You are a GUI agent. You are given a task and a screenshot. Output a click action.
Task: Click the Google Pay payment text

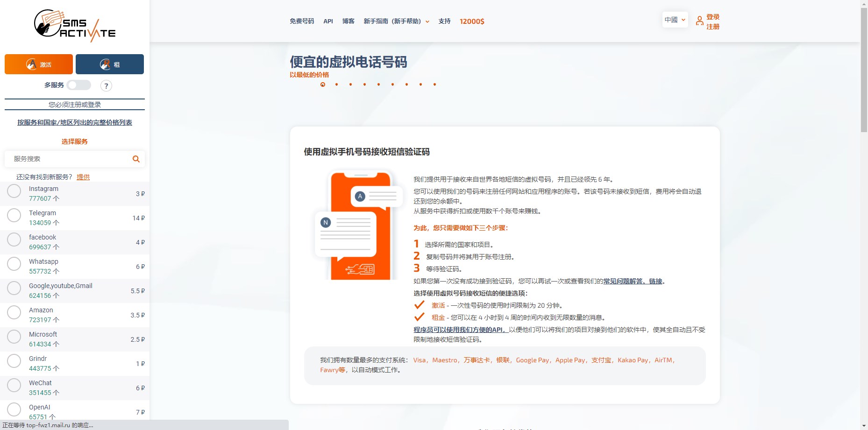(x=532, y=360)
